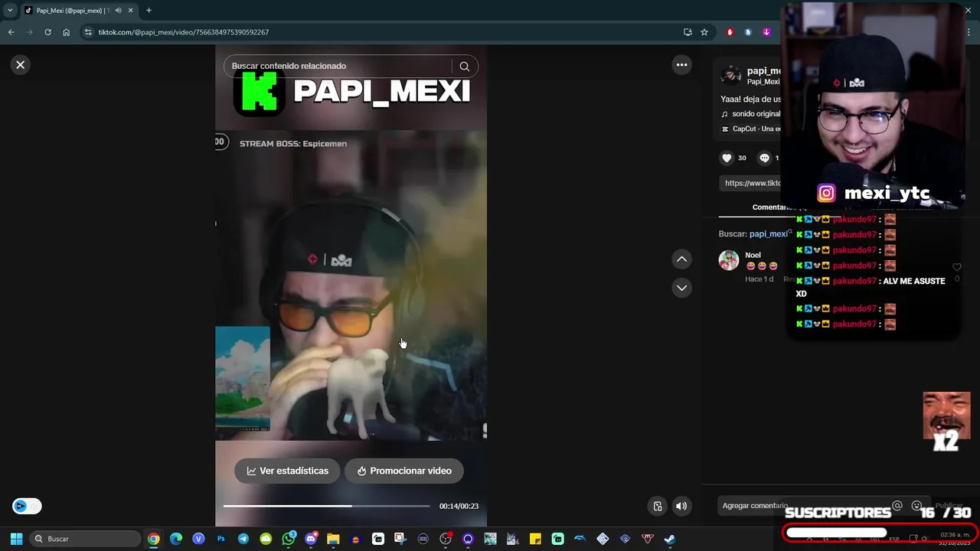The image size is (980, 551).
Task: Click the taskbar 'Buscar' search box
Action: [x=86, y=539]
